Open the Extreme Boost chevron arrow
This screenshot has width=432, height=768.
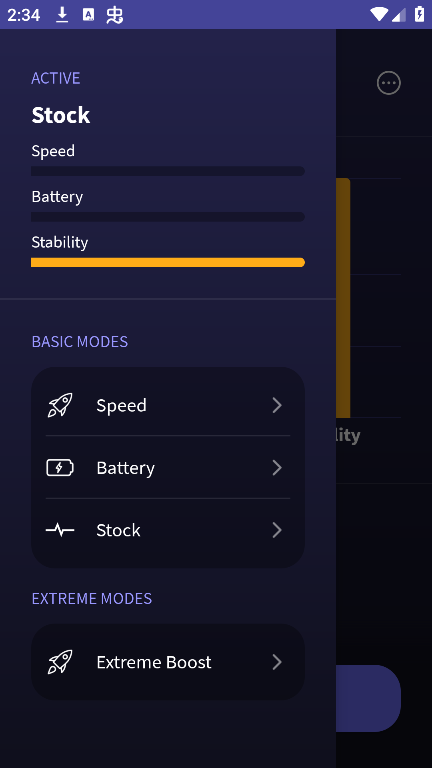(x=277, y=662)
